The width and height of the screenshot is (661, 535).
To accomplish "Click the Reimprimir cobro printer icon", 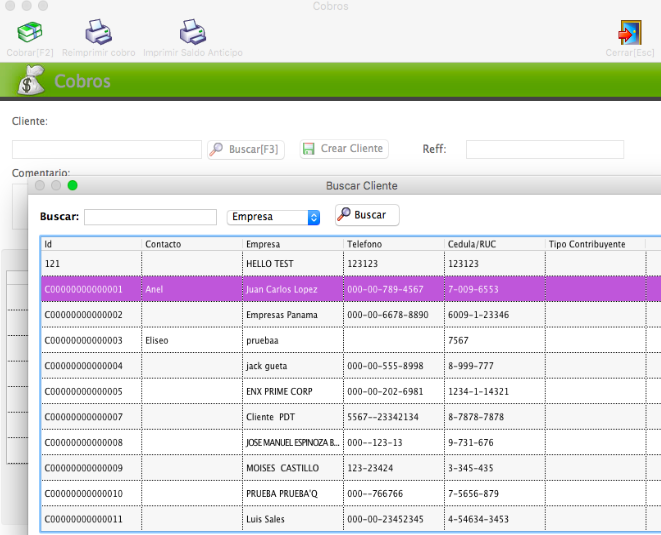I will pyautogui.click(x=98, y=32).
